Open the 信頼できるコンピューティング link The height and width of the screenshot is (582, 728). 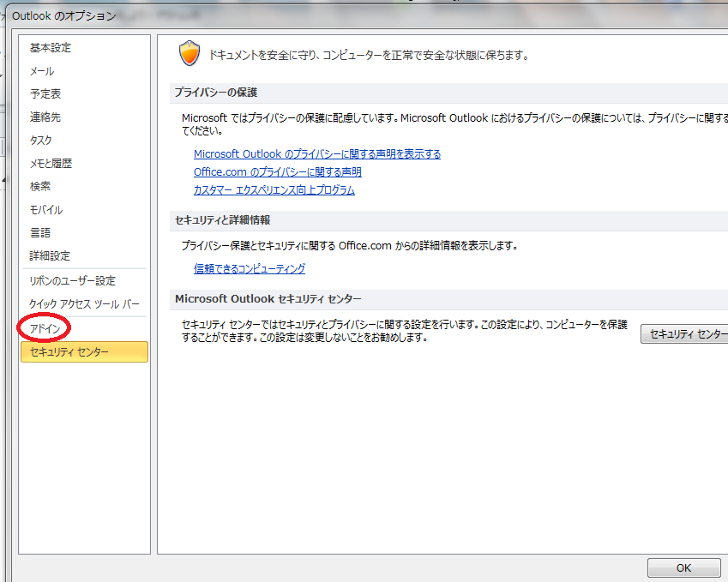[x=250, y=268]
